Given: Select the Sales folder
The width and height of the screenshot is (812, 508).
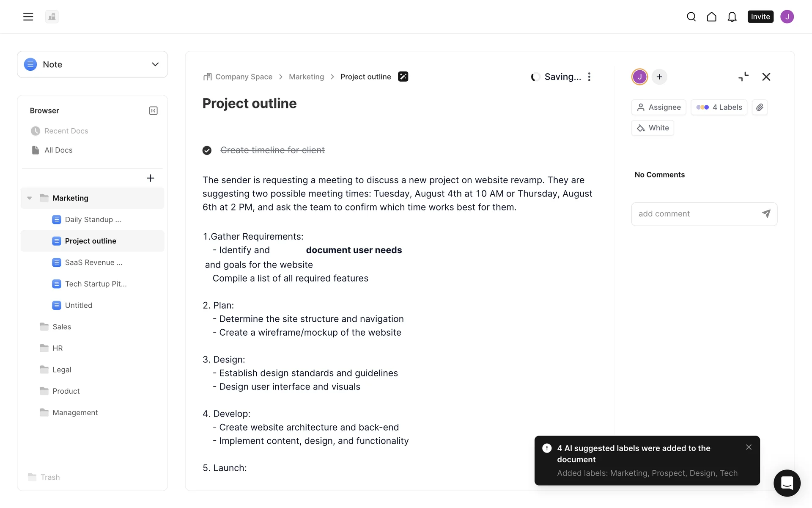Looking at the screenshot, I should coord(62,326).
